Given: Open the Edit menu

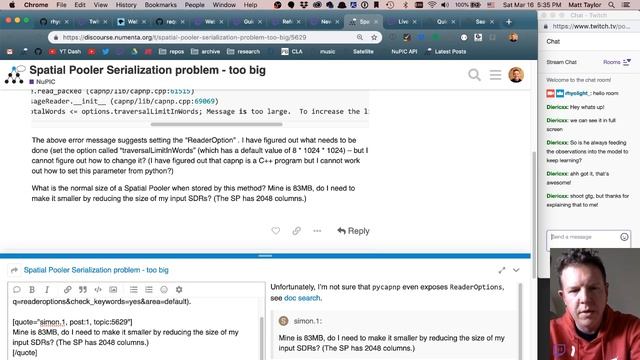Looking at the screenshot, I should coord(80,5).
